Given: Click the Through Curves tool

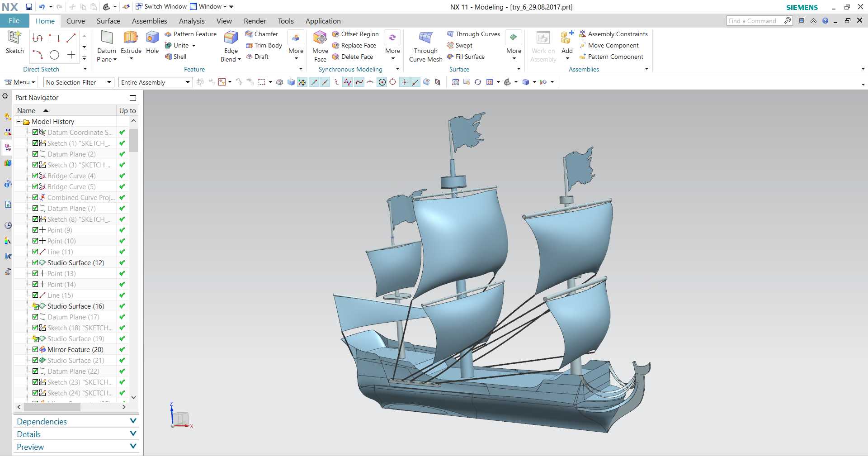Looking at the screenshot, I should 473,34.
